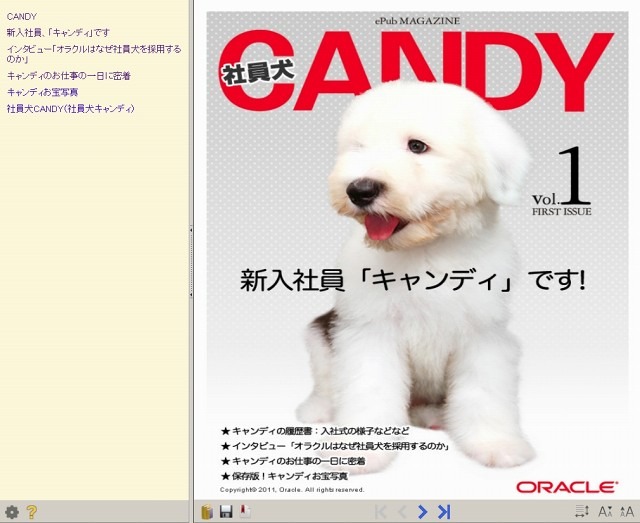The width and height of the screenshot is (640, 523).
Task: Open the CANDY chapter in contents
Action: pos(22,17)
